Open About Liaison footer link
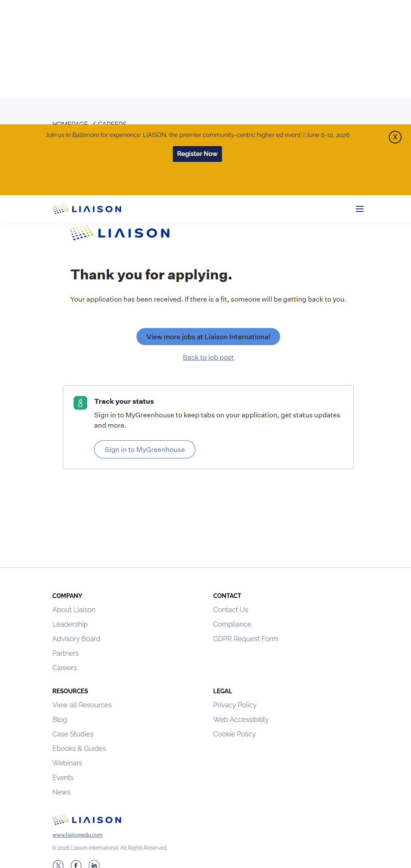The height and width of the screenshot is (868, 411). [74, 610]
